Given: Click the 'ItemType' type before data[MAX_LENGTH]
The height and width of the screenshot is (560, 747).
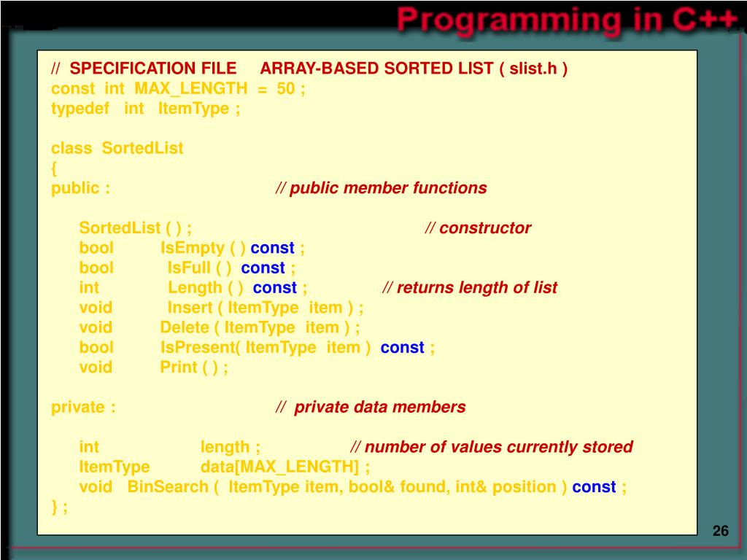Looking at the screenshot, I should [115, 467].
